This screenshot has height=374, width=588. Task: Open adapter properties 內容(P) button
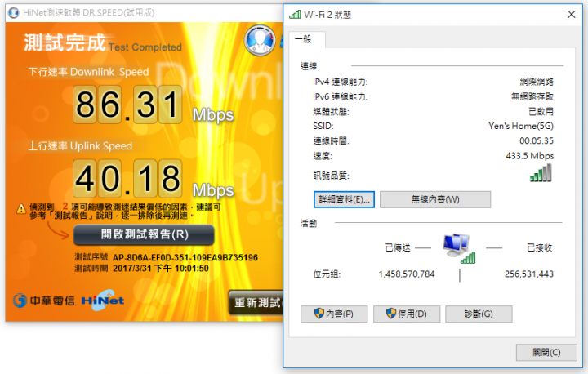334,314
